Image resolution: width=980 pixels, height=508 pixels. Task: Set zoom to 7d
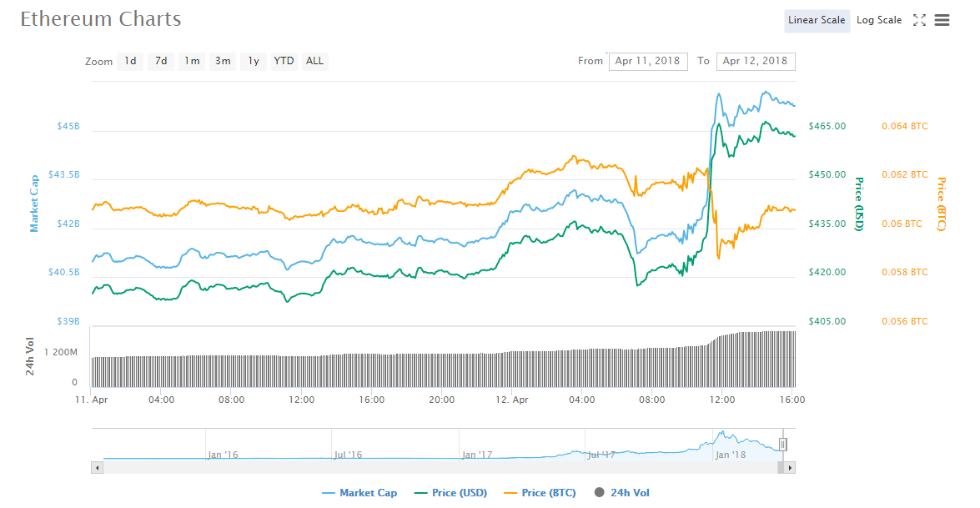tap(161, 61)
